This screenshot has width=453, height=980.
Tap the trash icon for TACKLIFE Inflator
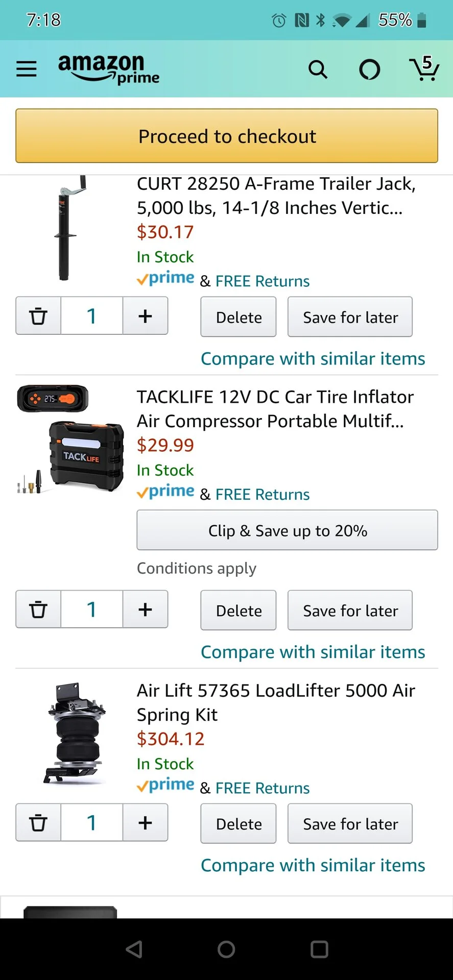coord(38,609)
